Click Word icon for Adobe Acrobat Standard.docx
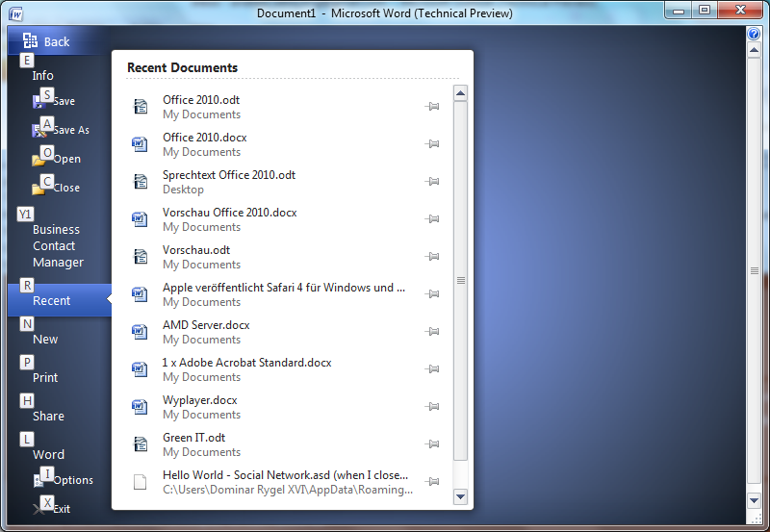Screen dimensions: 770x532 [x=140, y=369]
